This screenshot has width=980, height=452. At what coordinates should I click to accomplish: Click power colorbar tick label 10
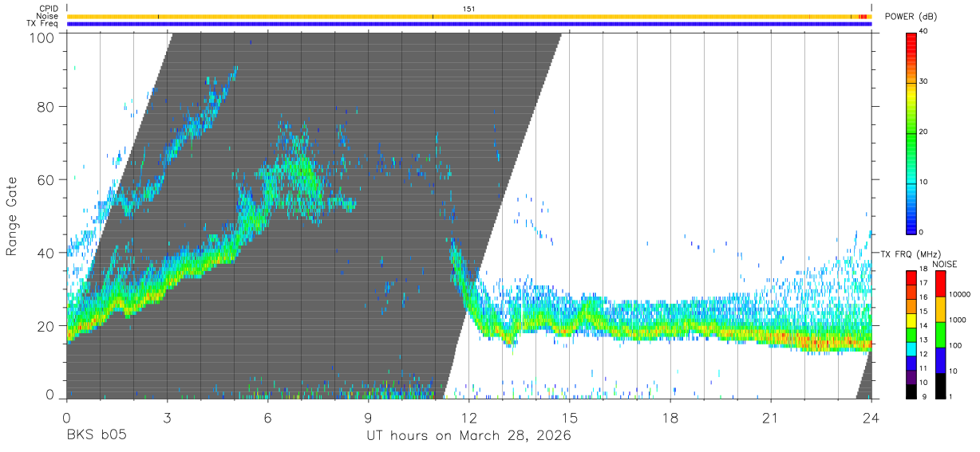(x=925, y=183)
